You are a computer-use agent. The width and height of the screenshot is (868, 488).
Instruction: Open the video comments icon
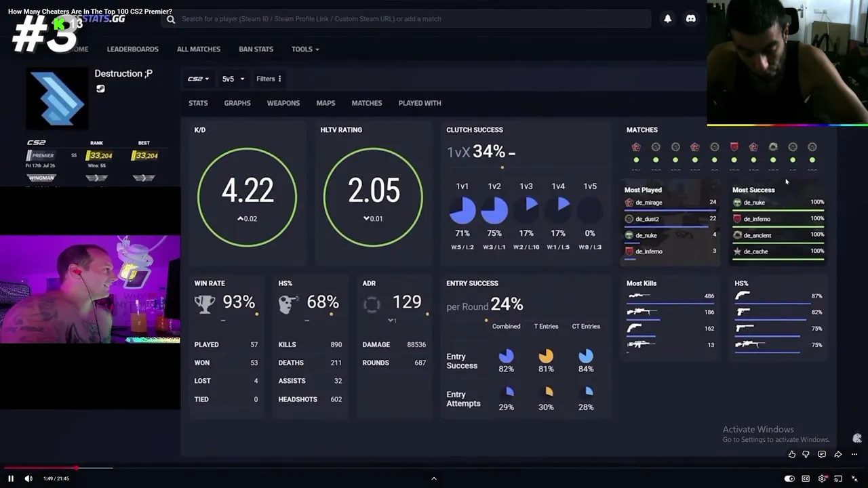822,454
